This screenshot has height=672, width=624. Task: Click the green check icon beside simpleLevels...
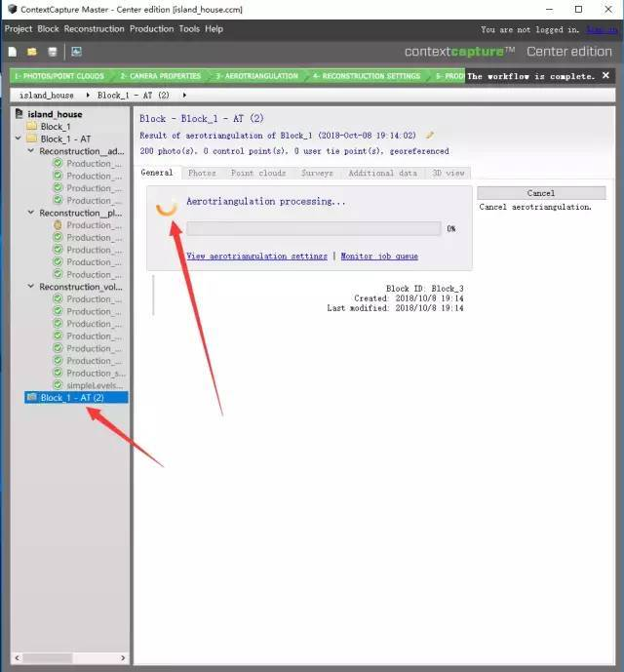pos(58,385)
